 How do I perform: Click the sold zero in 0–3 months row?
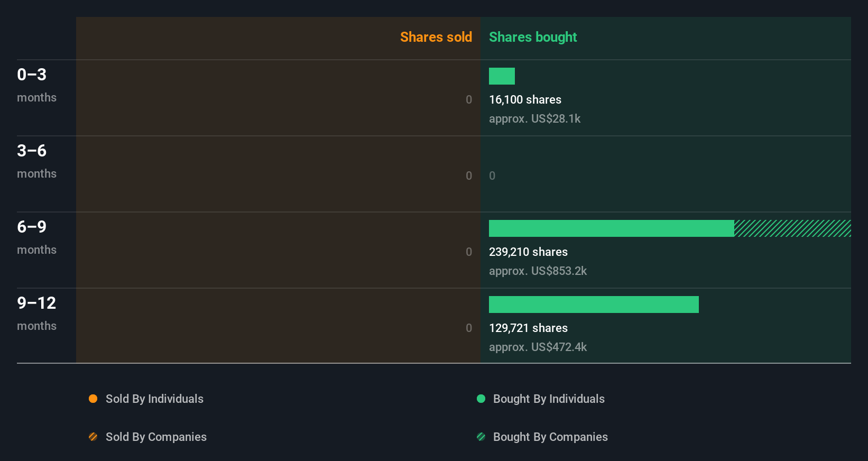(x=469, y=99)
